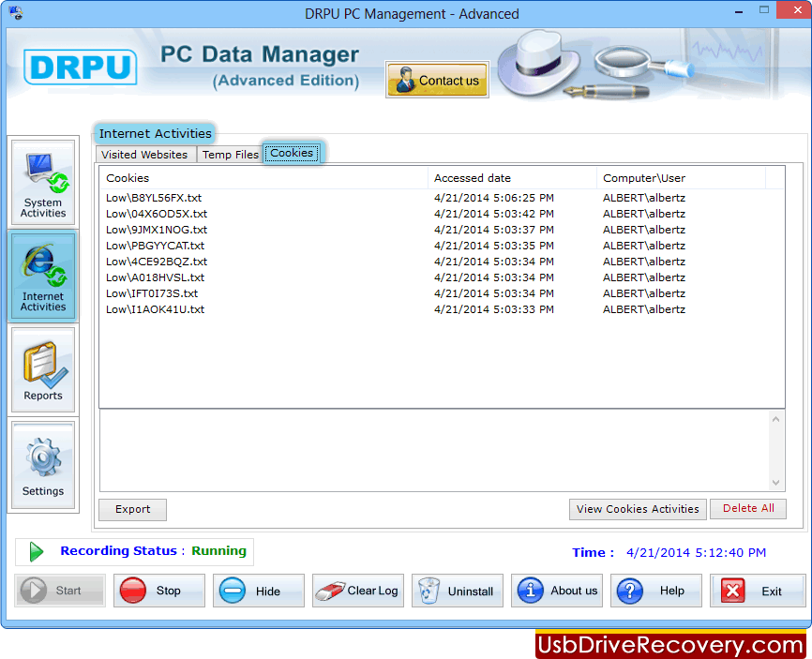Click the Contact us button

tap(437, 80)
